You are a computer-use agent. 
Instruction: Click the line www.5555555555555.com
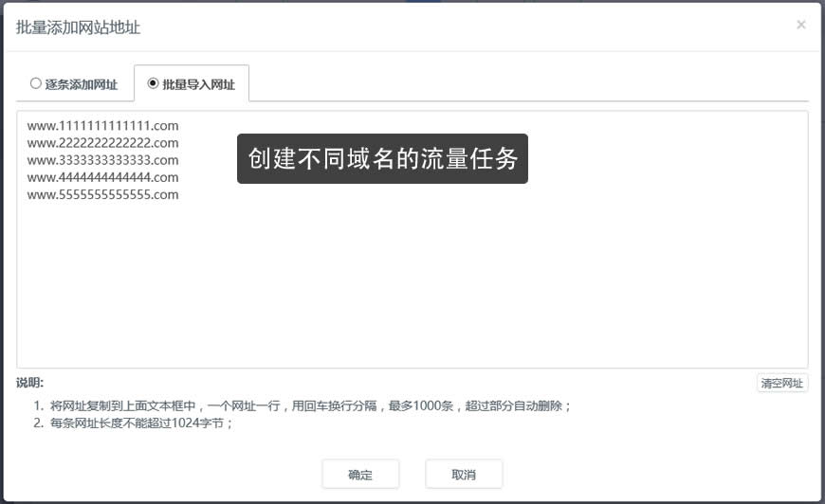click(102, 195)
